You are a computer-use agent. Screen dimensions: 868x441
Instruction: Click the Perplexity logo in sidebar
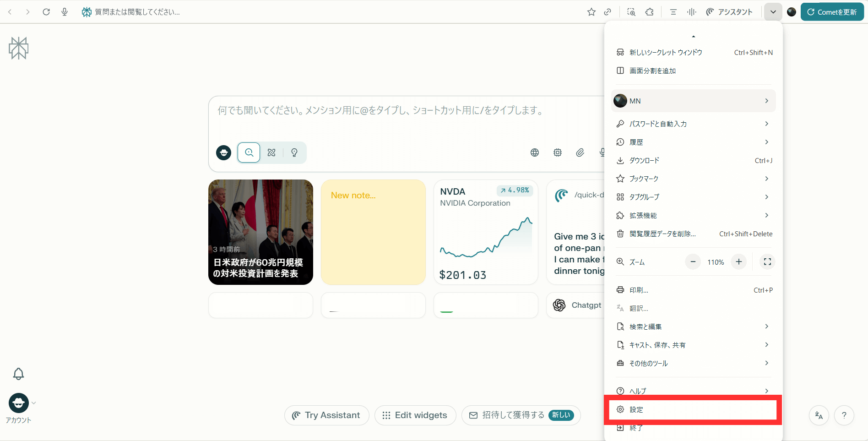19,48
